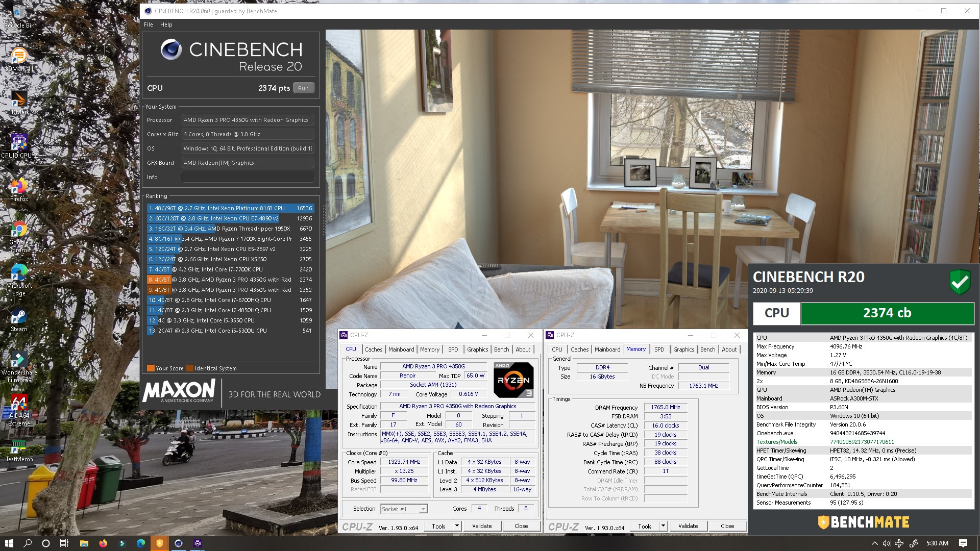The width and height of the screenshot is (980, 551).
Task: Open the Mainboard tab in left CPU-Z window
Action: (x=401, y=349)
